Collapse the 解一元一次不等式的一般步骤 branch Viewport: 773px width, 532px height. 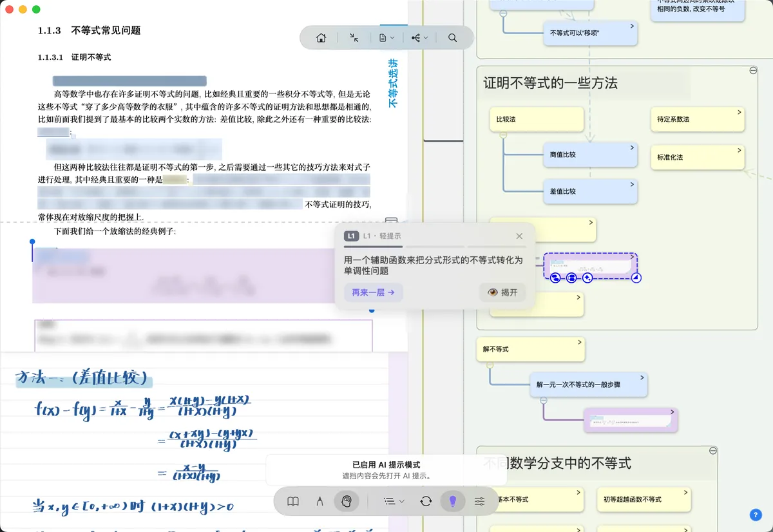pyautogui.click(x=543, y=401)
